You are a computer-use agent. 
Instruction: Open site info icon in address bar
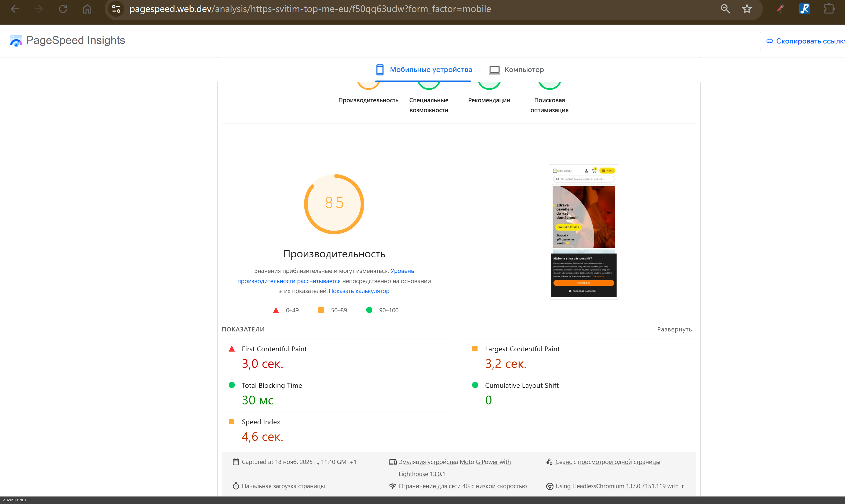[x=116, y=9]
